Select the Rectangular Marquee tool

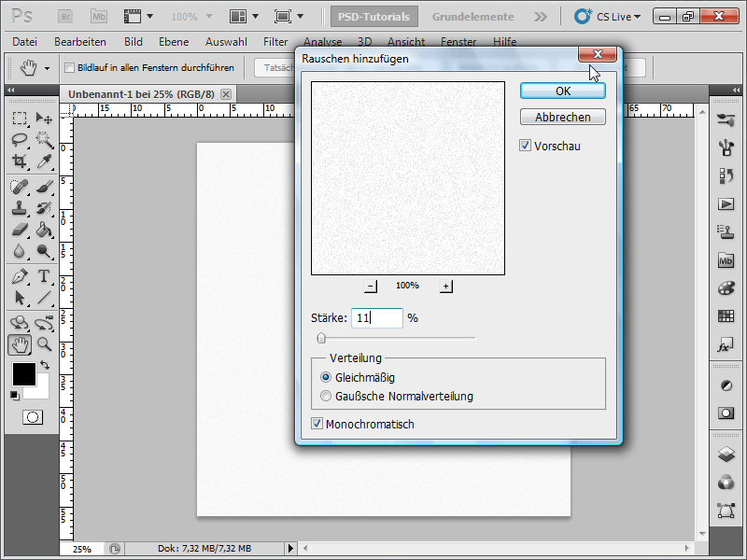pyautogui.click(x=20, y=118)
